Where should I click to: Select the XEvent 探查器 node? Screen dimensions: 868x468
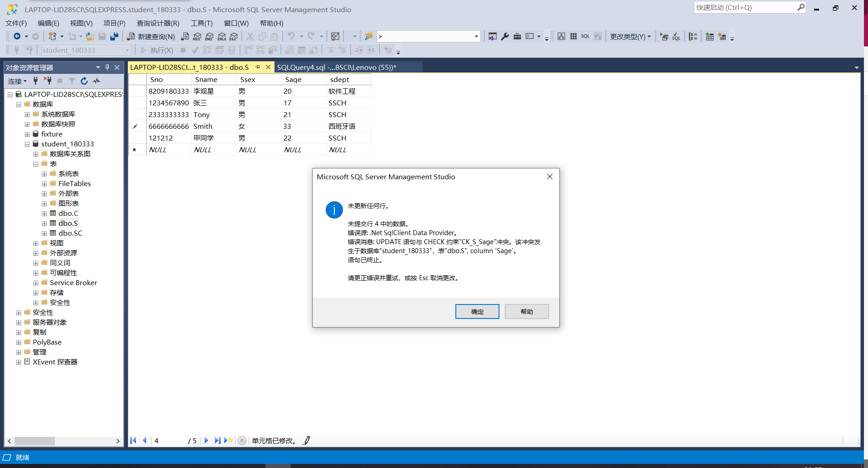tap(55, 362)
